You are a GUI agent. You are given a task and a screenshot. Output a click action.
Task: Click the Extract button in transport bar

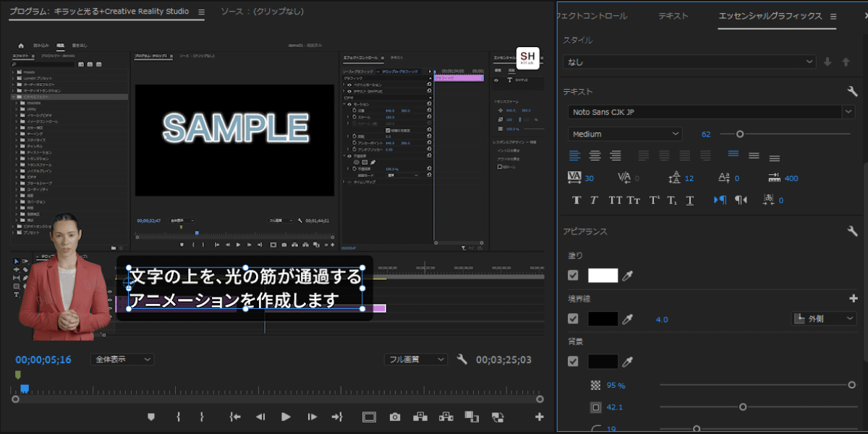(446, 417)
